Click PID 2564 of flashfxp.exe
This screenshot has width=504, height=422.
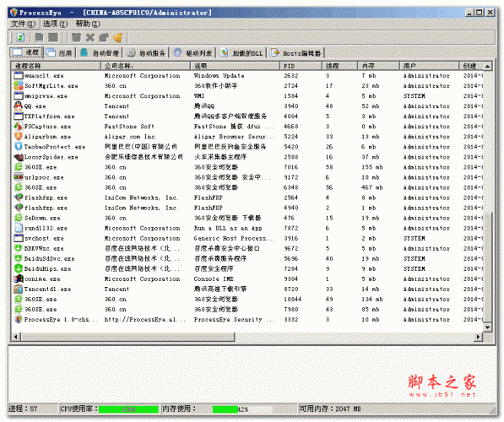291,197
